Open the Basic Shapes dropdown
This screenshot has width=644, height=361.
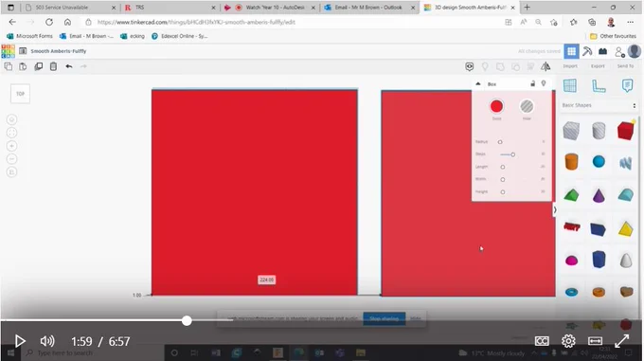tap(599, 105)
